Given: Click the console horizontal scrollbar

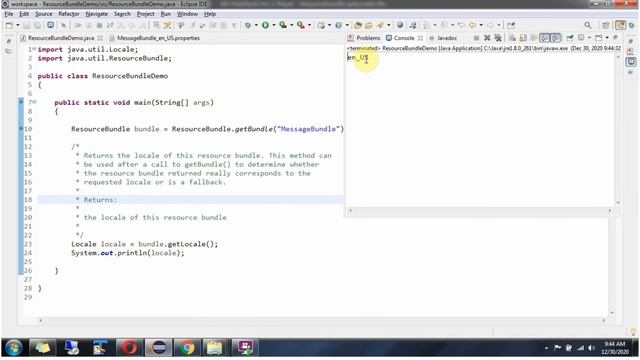Looking at the screenshot, I should pos(480,211).
